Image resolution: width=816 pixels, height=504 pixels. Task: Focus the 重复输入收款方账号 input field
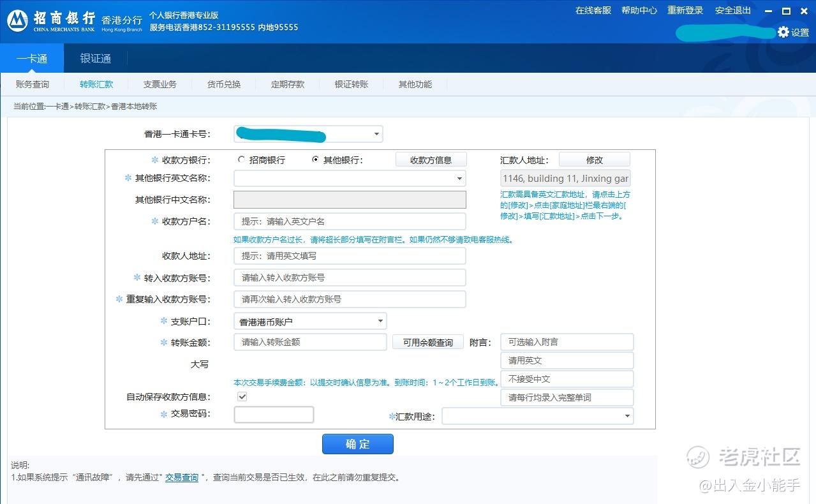click(x=350, y=299)
